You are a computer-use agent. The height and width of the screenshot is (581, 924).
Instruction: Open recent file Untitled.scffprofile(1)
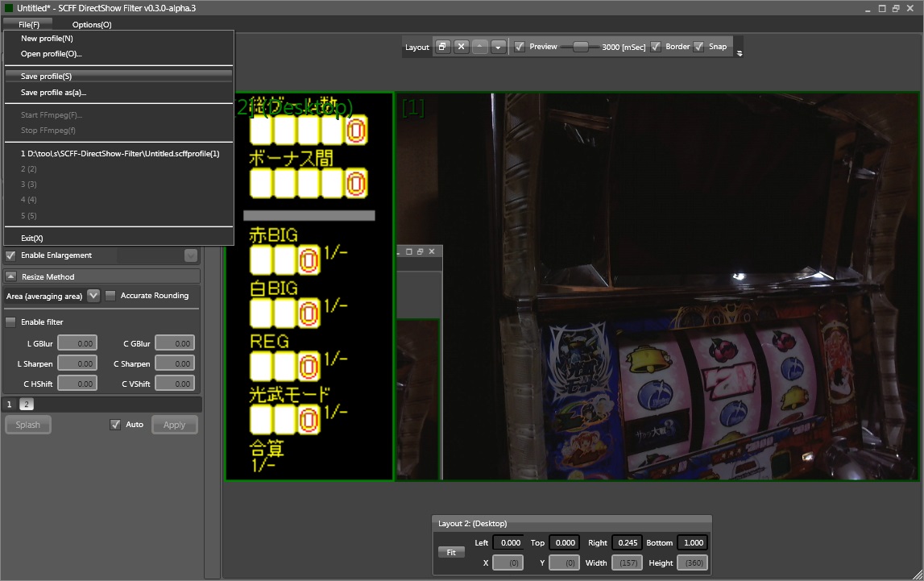118,154
